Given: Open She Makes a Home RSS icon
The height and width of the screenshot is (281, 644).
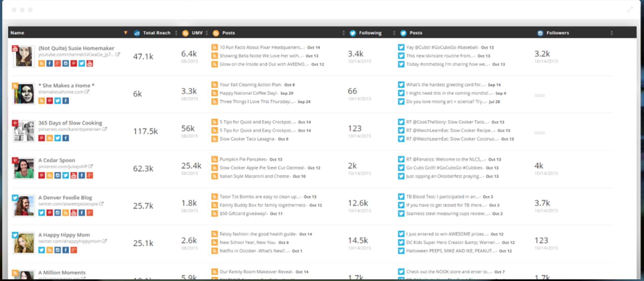Looking at the screenshot, I should click(41, 101).
